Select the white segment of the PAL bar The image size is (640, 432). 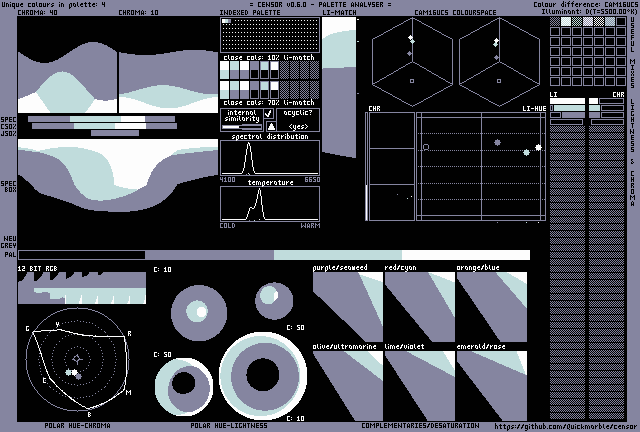tap(466, 255)
